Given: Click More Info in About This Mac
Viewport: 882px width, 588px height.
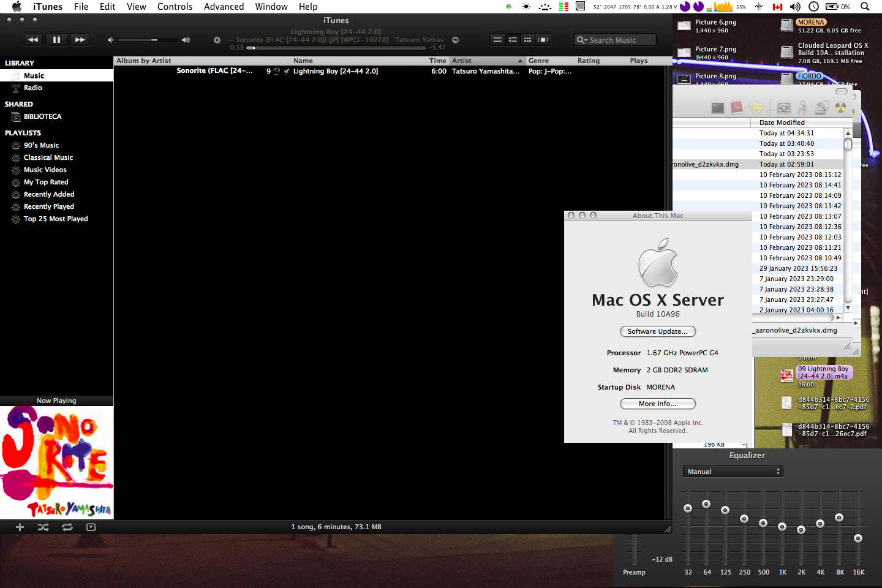Looking at the screenshot, I should pos(658,404).
